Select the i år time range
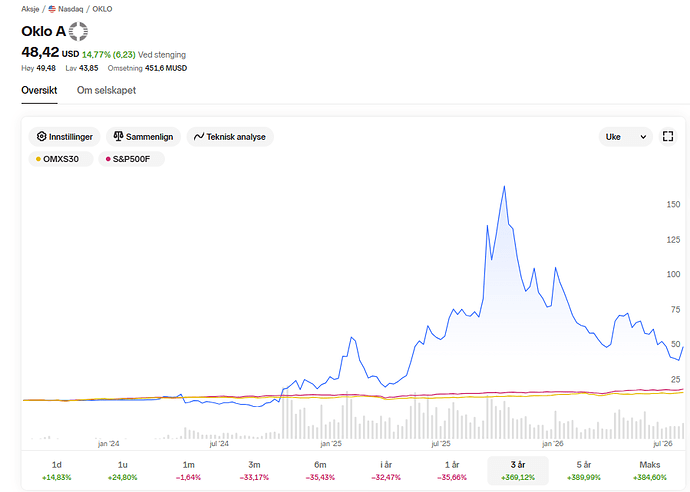 386,470
